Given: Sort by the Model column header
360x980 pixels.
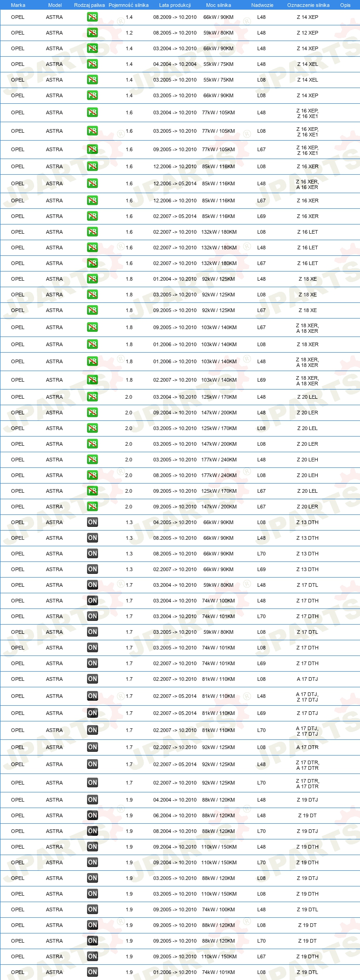Looking at the screenshot, I should [55, 5].
